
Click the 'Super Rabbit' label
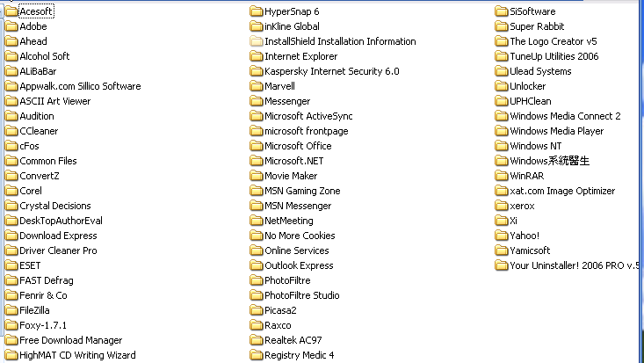coord(537,26)
